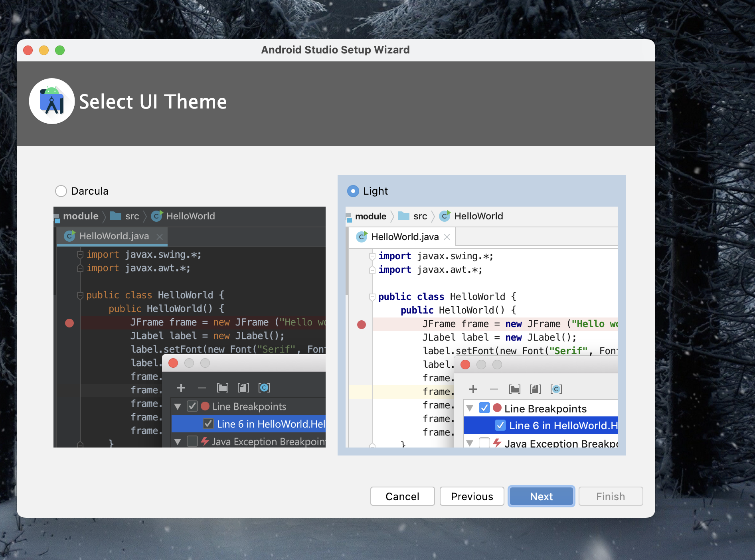
Task: Toggle Line Breakpoints checkbox in Light preview
Action: pyautogui.click(x=484, y=408)
